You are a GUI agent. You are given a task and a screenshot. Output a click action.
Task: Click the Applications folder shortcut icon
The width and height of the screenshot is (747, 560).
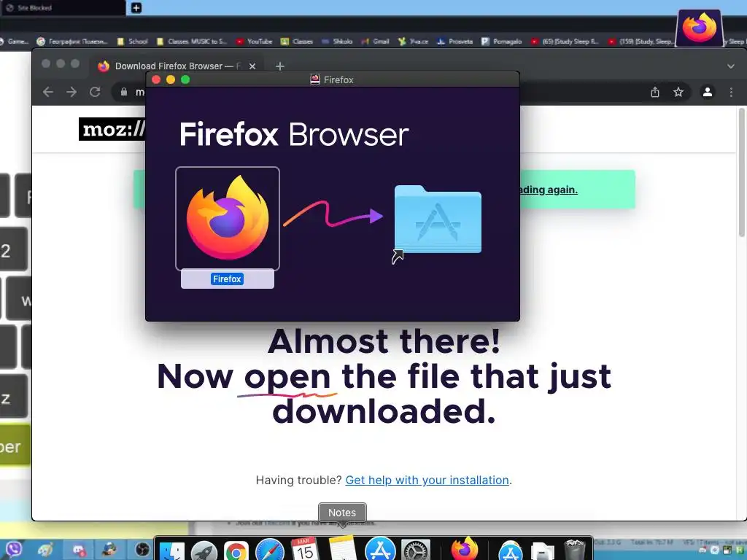(x=438, y=219)
